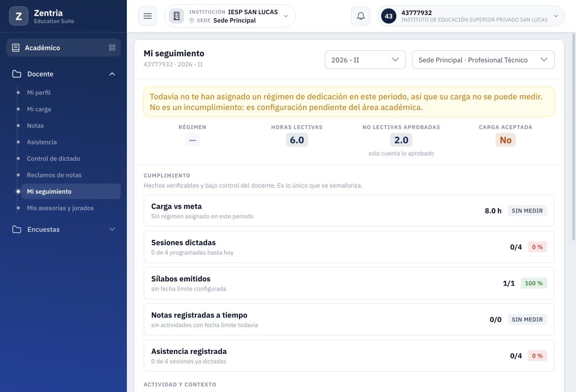
Task: Click the 0 % badge on Asistencia registrada
Action: pyautogui.click(x=537, y=355)
